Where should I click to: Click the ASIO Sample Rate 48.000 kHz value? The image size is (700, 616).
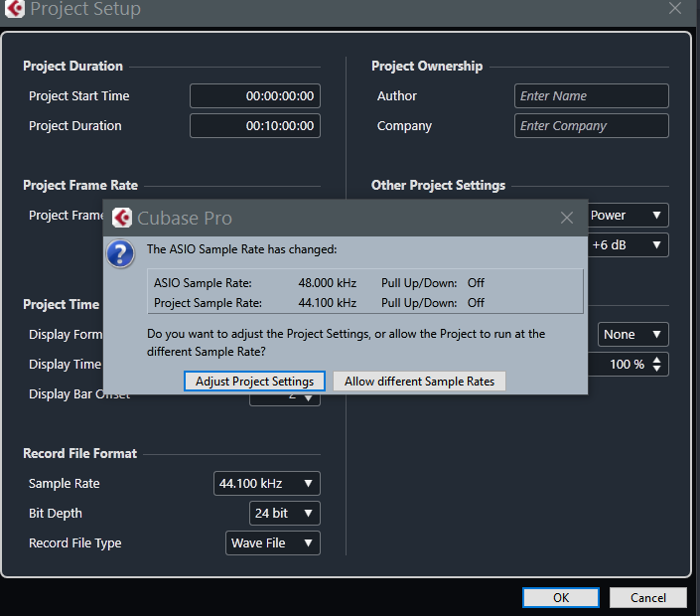click(328, 283)
